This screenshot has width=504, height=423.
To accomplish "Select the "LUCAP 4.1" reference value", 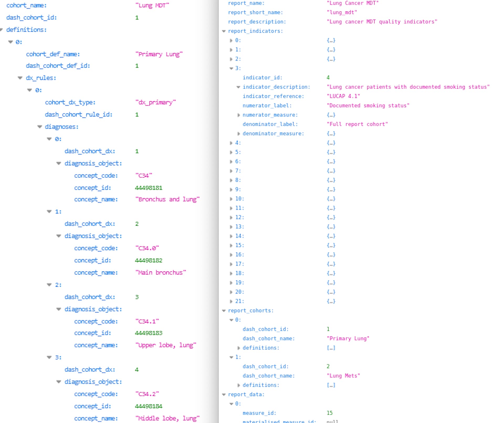I will (343, 96).
